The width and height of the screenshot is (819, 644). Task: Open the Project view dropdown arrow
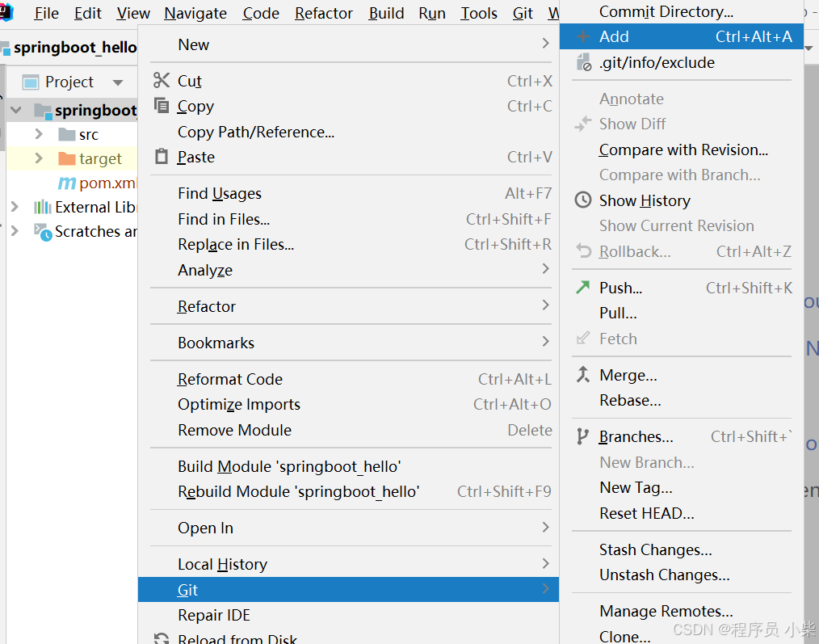coord(118,82)
